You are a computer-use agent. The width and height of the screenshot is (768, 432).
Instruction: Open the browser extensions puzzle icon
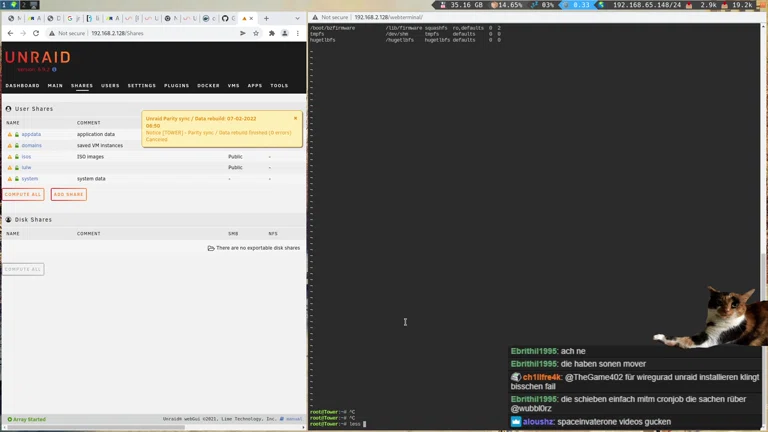271,33
